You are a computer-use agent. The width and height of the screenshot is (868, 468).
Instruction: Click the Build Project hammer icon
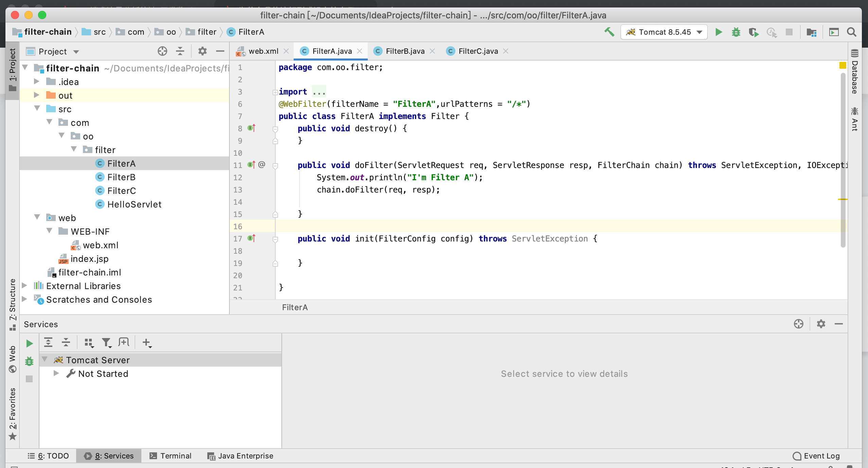click(609, 32)
